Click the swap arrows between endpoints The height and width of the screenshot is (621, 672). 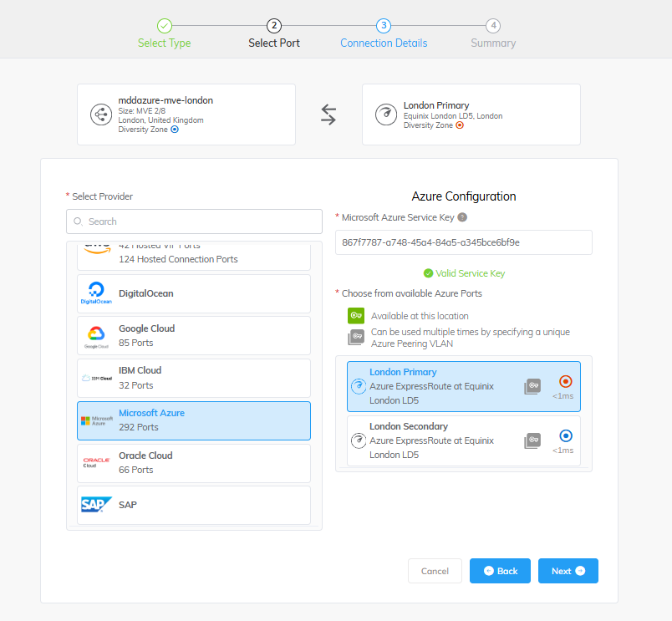(328, 115)
